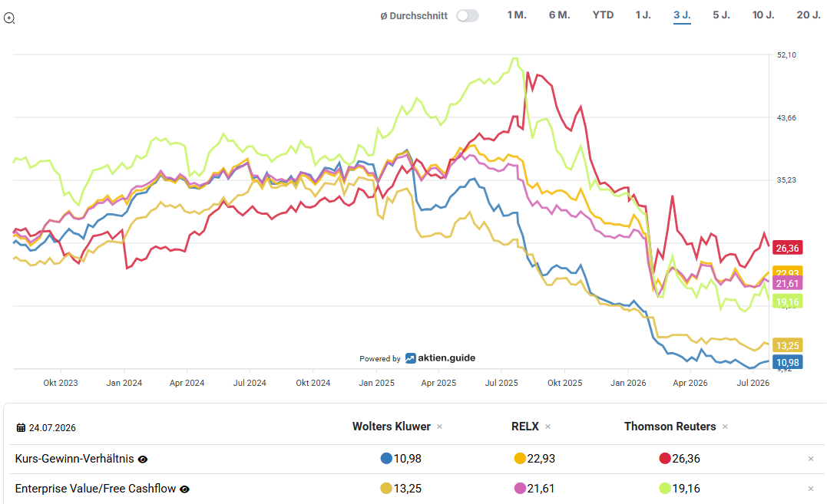
Task: Toggle the Durchschnitt average switch
Action: click(x=468, y=16)
